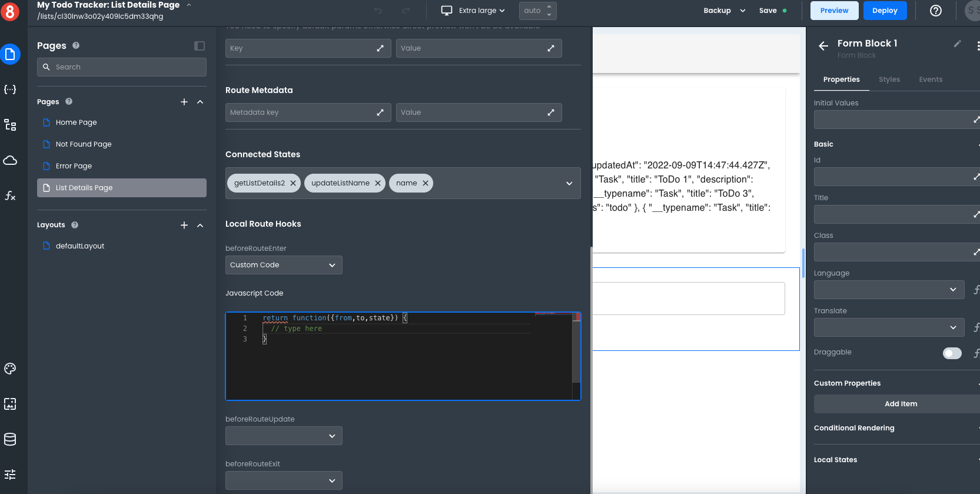This screenshot has width=980, height=494.
Task: Remove the getListDetails2 connected state
Action: click(x=293, y=183)
